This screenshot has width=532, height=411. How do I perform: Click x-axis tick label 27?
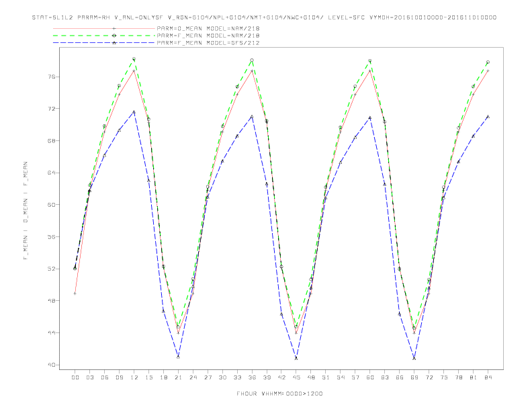coord(208,377)
